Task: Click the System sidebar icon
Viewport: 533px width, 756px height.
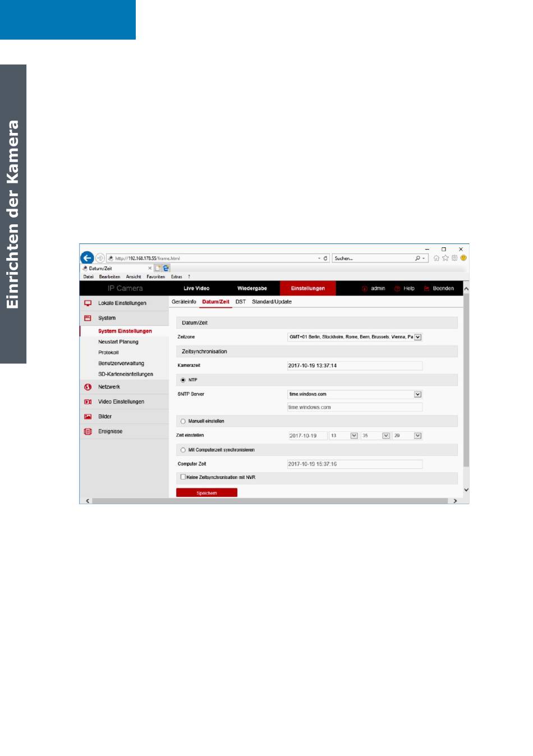Action: click(x=88, y=318)
